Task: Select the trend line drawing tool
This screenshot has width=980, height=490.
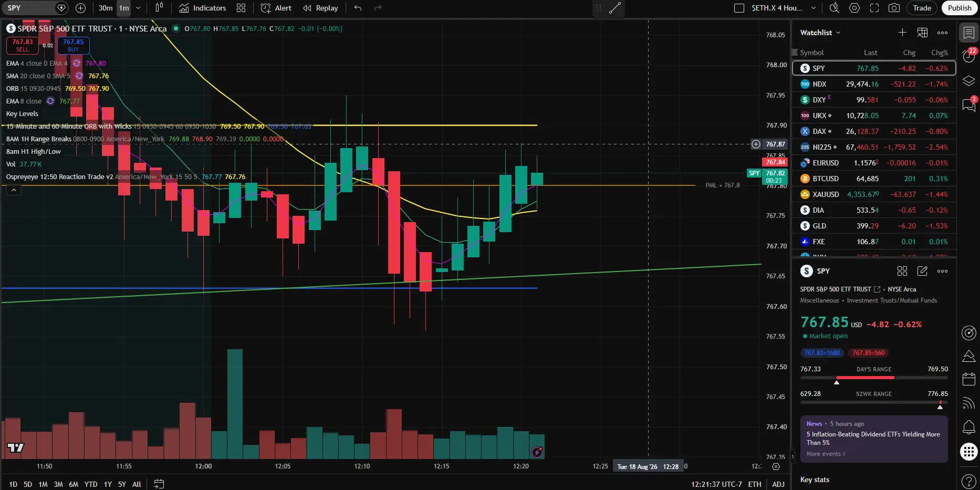Action: pyautogui.click(x=615, y=8)
